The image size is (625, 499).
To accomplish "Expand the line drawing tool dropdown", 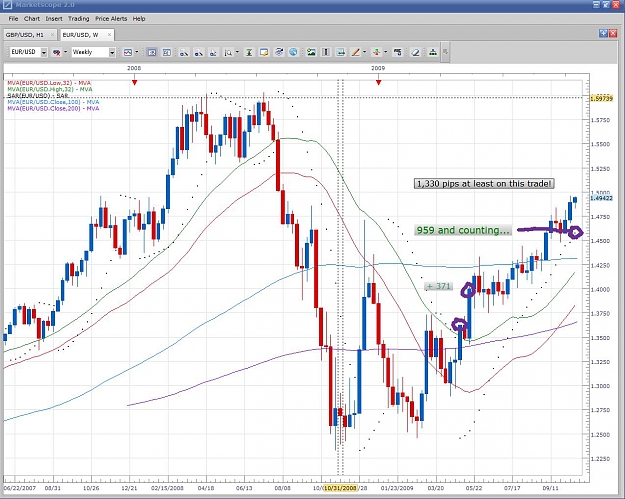I will click(364, 52).
